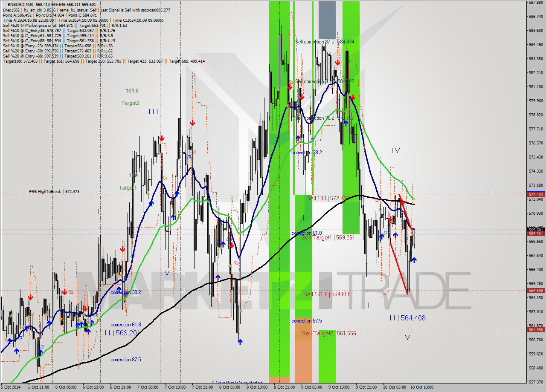
Task: Click the 'I I I | 563.201' wave label
Action: pos(122,333)
